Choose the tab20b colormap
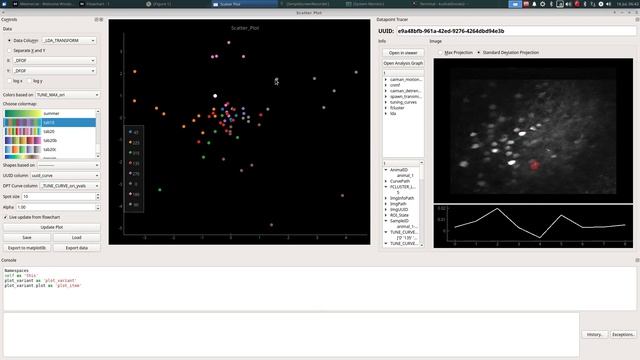Viewport: 640px width, 360px height. [49, 140]
